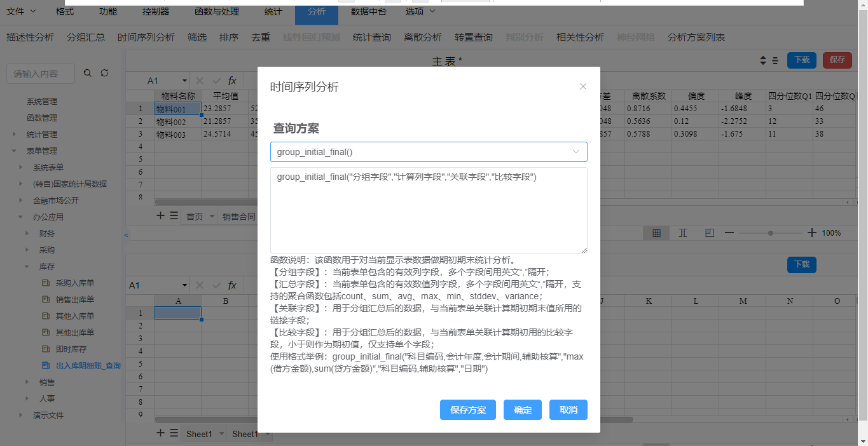Open the group_initial_final() query scheme dropdown
The image size is (868, 446).
429,152
